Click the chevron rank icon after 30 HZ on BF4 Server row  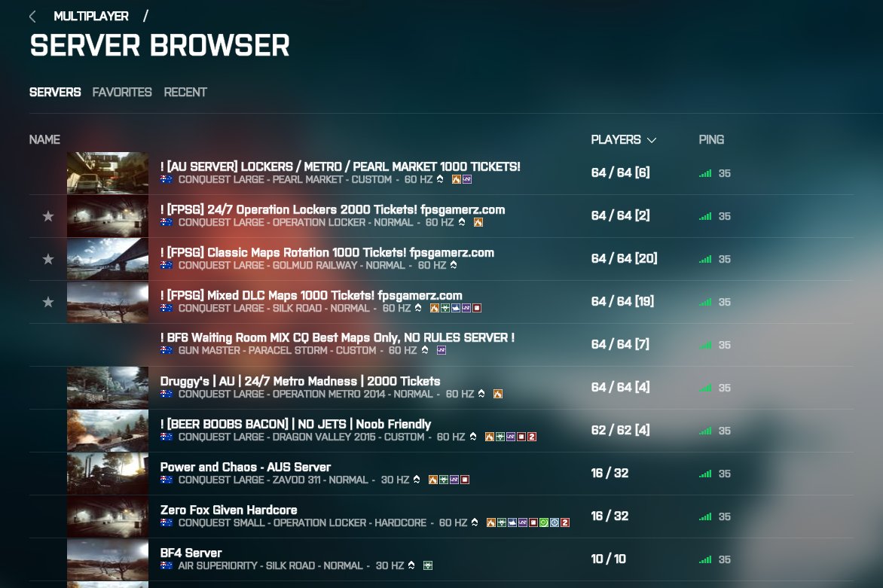point(411,565)
